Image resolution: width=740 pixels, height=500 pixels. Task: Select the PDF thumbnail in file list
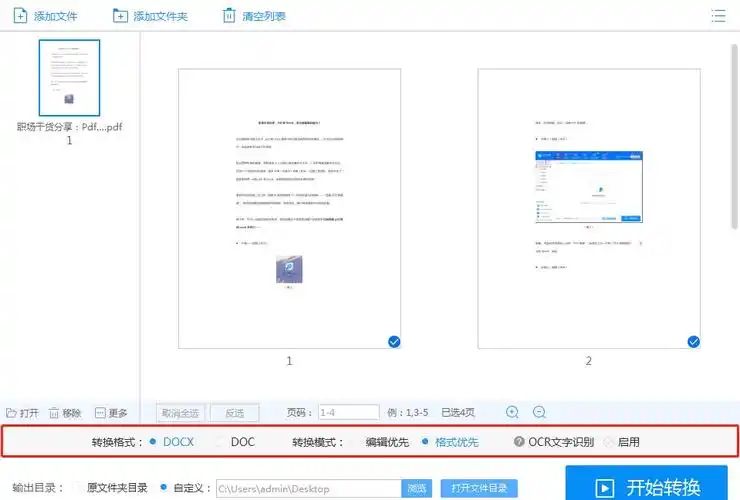tap(69, 78)
